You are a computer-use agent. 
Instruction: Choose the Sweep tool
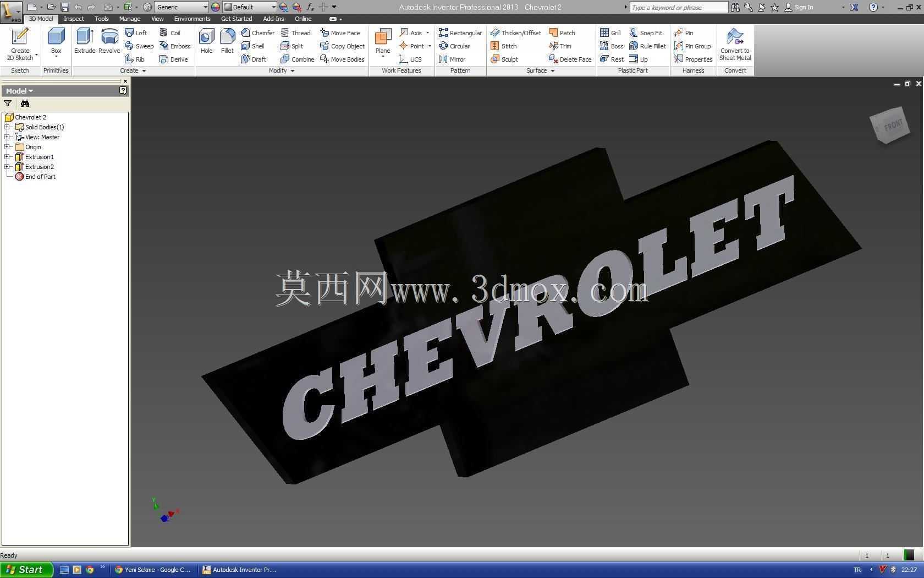click(x=139, y=46)
